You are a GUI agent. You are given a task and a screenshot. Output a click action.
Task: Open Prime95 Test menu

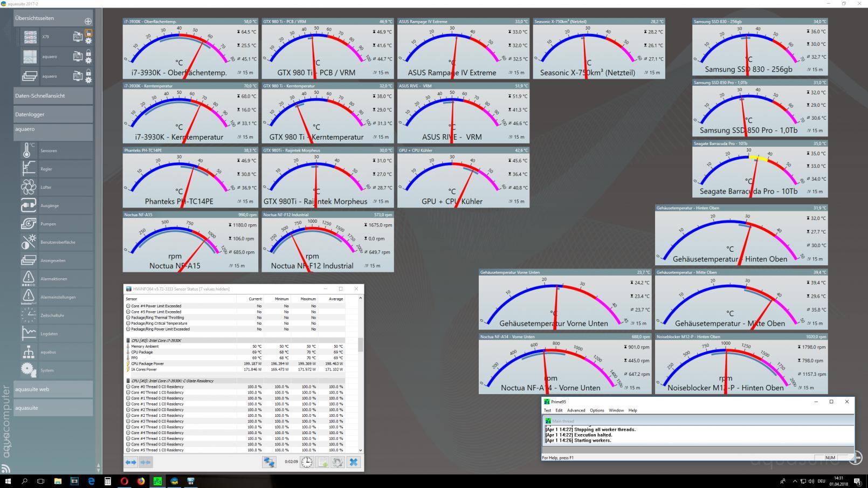click(547, 410)
